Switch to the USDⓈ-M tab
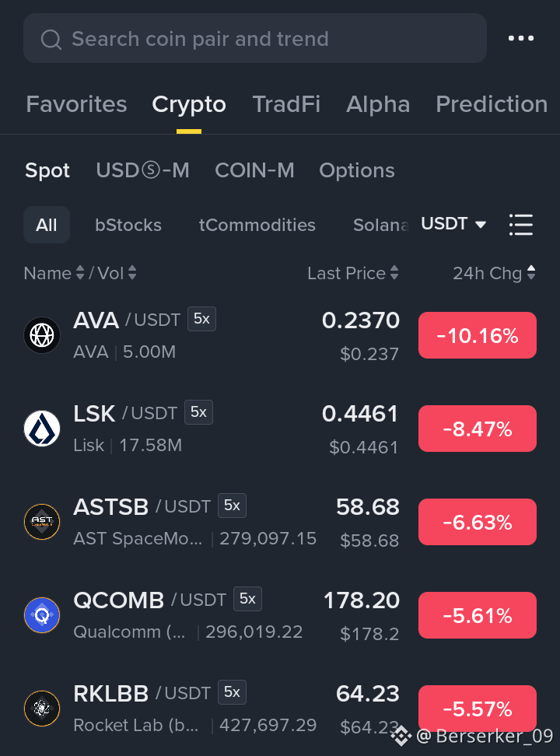The width and height of the screenshot is (560, 756). coord(143,170)
